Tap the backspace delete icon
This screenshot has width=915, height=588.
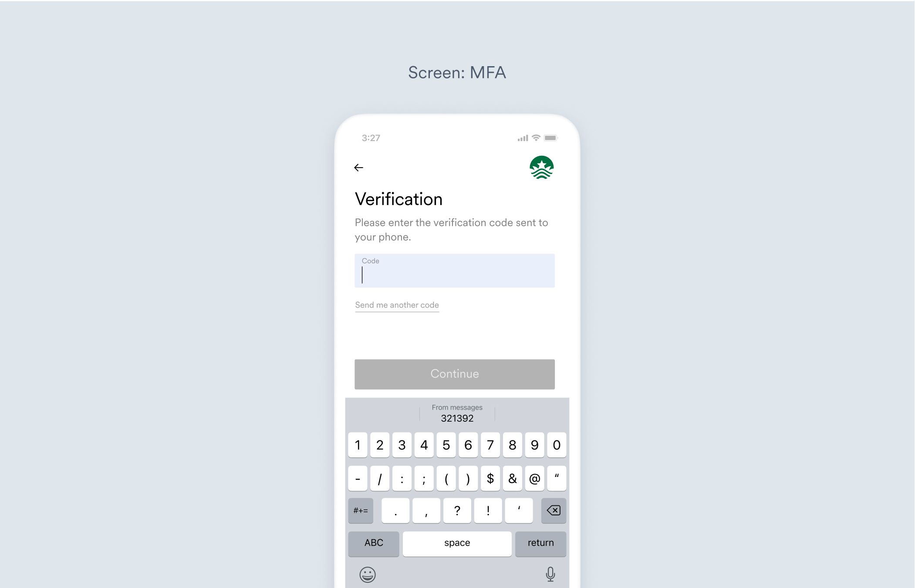coord(552,511)
